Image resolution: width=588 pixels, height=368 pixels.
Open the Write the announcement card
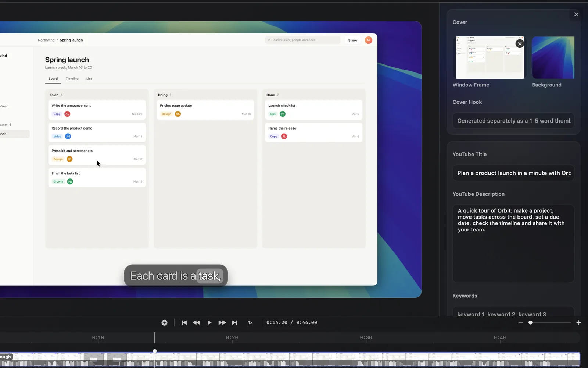coord(97,110)
